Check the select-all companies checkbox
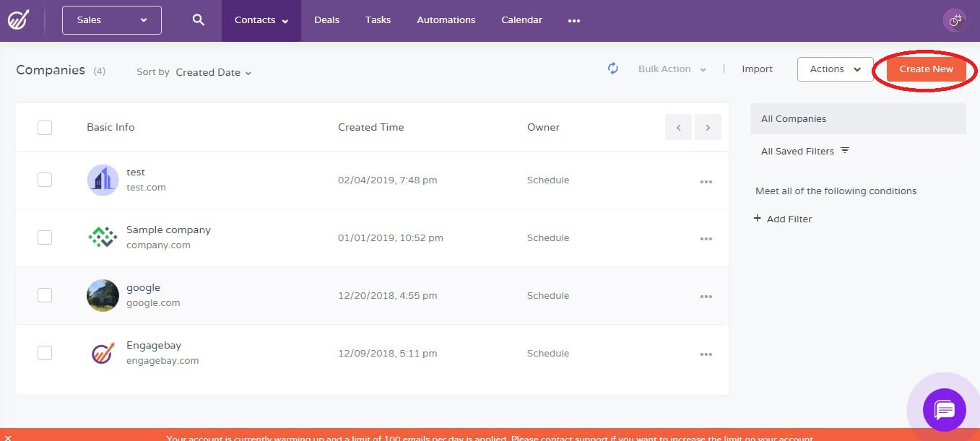This screenshot has height=441, width=980. [x=44, y=126]
